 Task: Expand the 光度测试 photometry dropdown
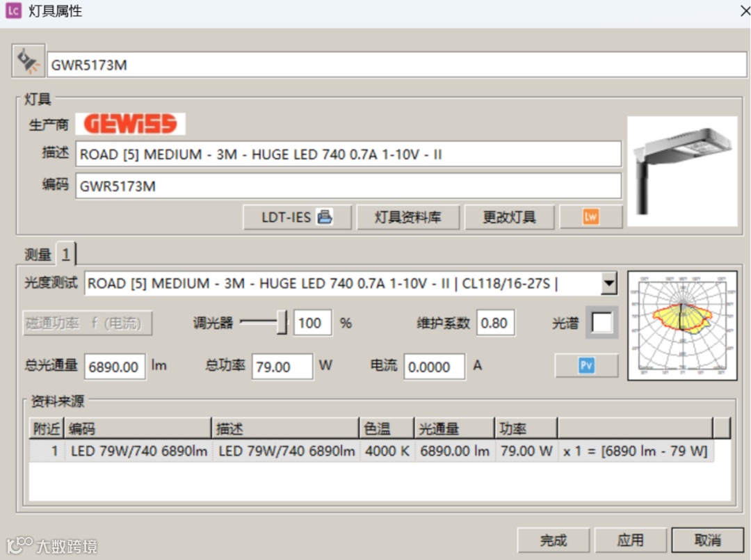tap(608, 284)
